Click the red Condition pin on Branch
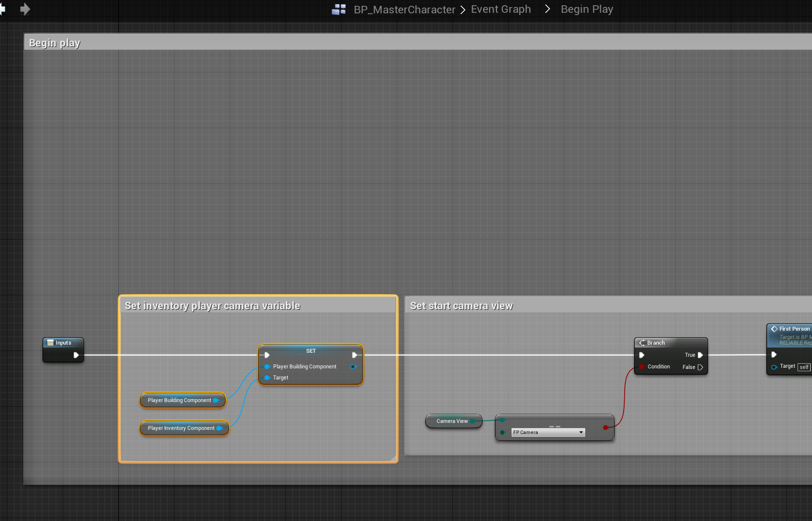The height and width of the screenshot is (521, 812). [641, 367]
